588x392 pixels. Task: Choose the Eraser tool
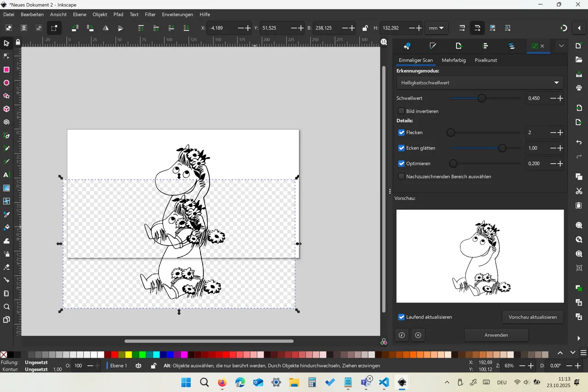(6, 267)
